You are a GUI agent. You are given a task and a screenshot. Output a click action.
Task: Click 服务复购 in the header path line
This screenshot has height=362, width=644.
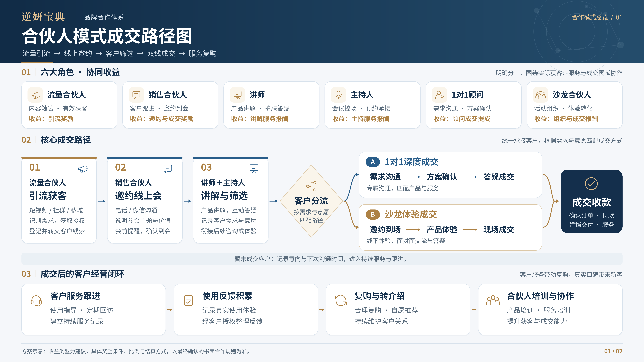203,53
